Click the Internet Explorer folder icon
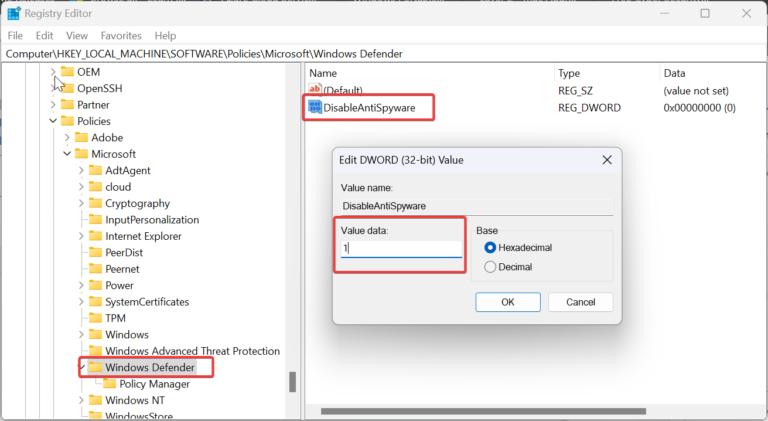 pyautogui.click(x=96, y=236)
